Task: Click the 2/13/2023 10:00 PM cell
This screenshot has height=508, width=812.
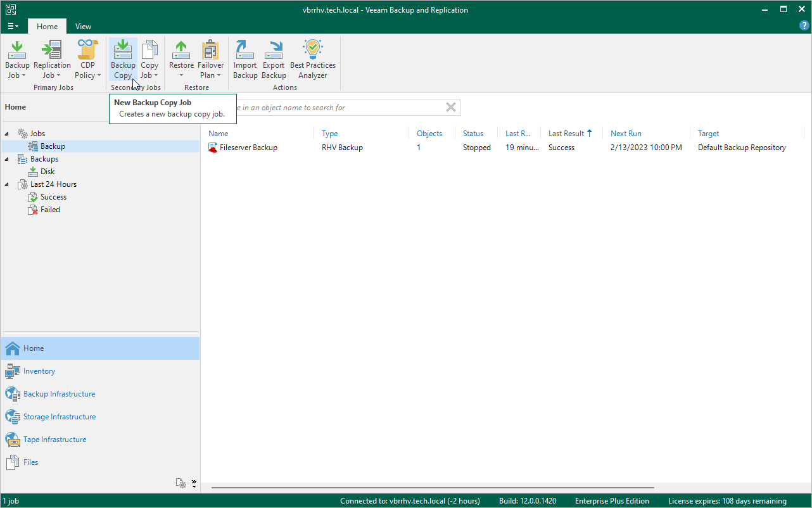Action: [646, 148]
